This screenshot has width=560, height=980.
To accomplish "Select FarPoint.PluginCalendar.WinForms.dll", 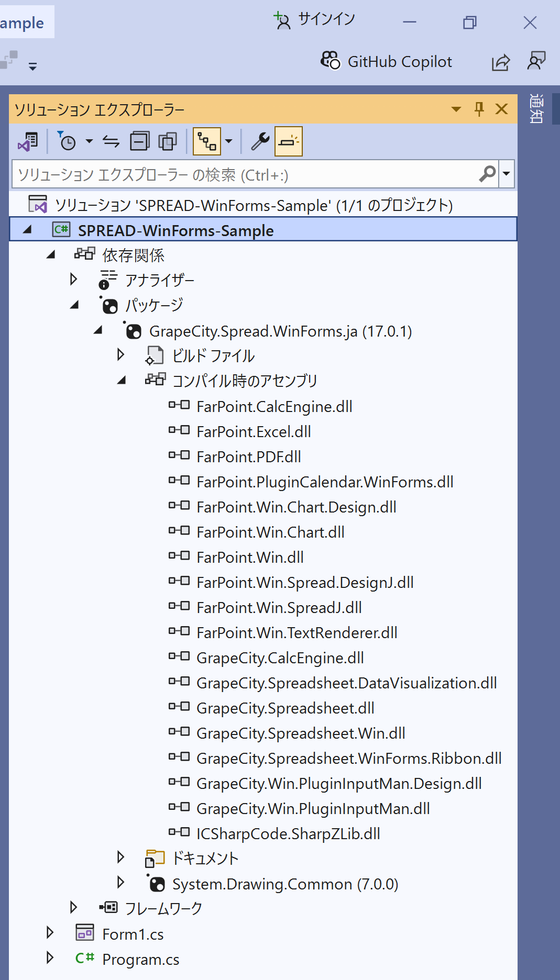I will (x=325, y=482).
